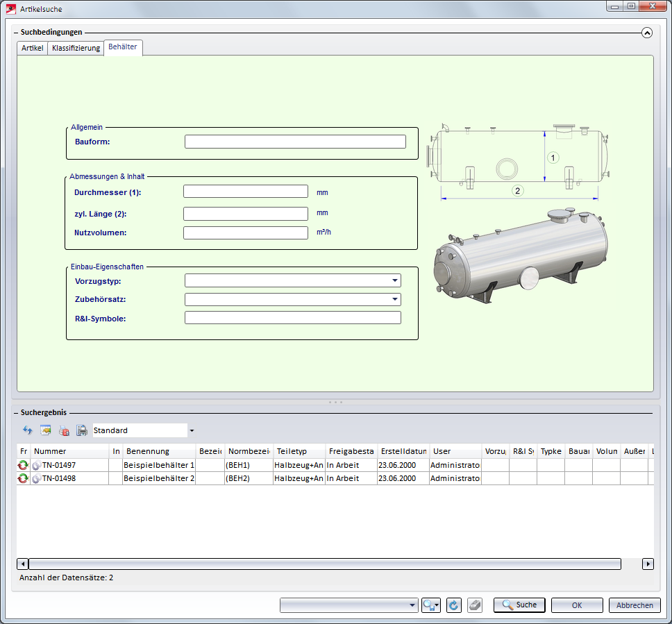This screenshot has height=624, width=672.
Task: Click the Durchmesser (1) input field
Action: click(x=245, y=192)
